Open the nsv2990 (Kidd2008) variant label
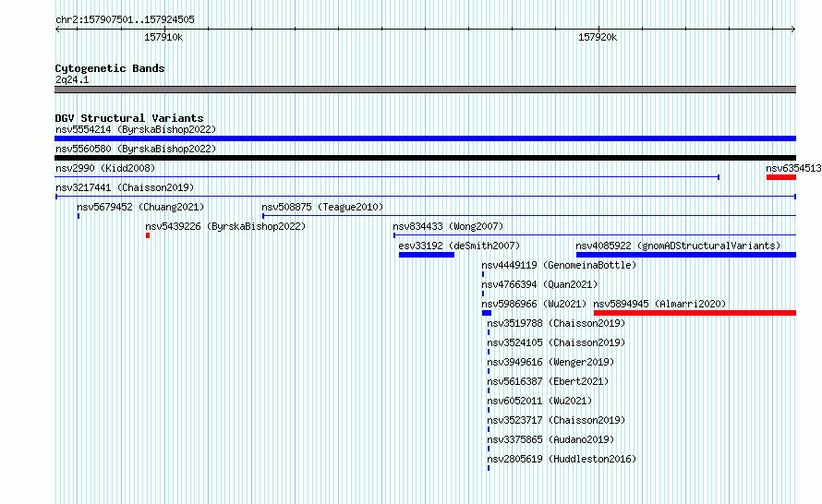 105,168
